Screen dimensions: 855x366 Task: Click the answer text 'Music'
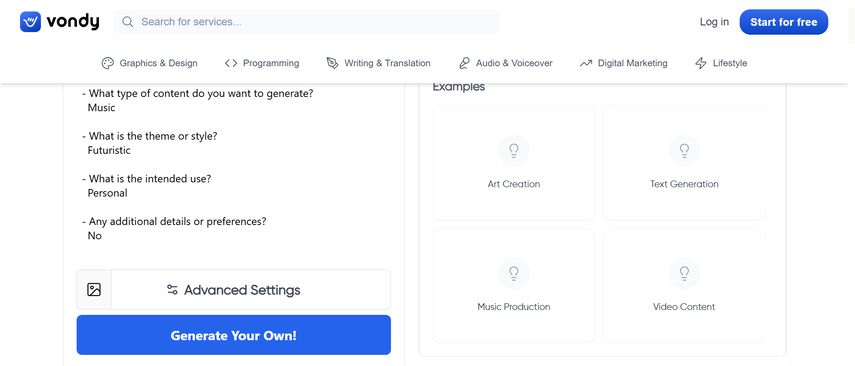click(101, 107)
